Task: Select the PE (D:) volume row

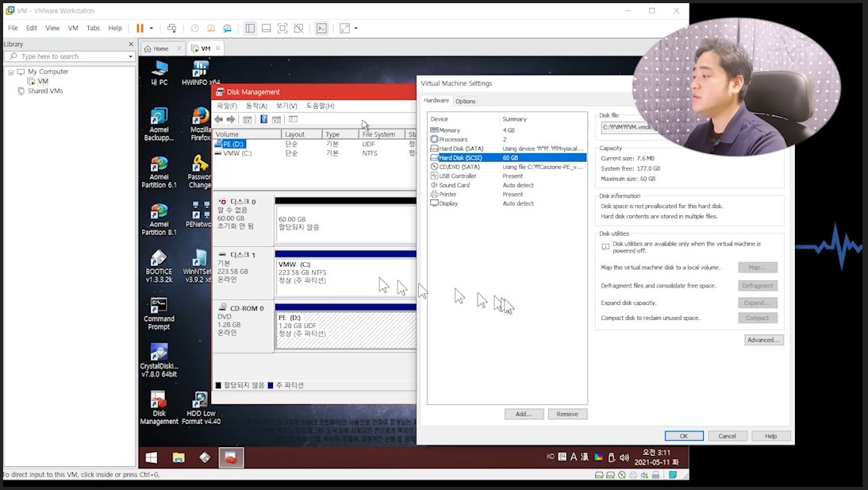Action: (x=316, y=144)
